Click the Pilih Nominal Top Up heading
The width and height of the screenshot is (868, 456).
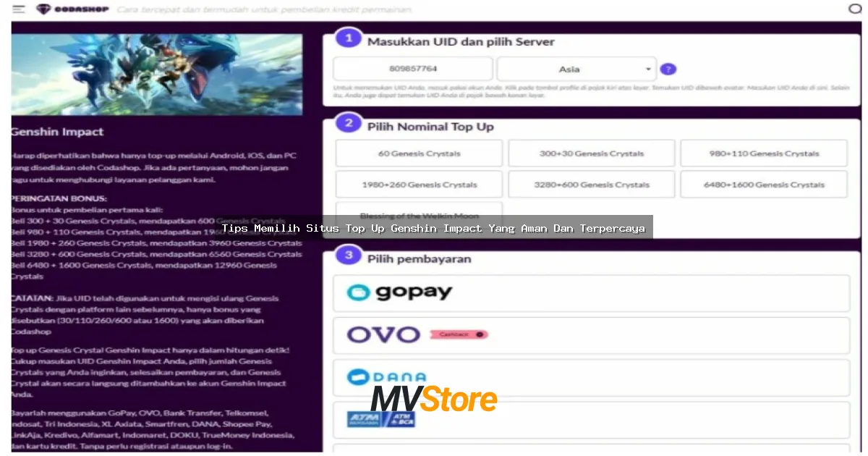[x=430, y=127]
